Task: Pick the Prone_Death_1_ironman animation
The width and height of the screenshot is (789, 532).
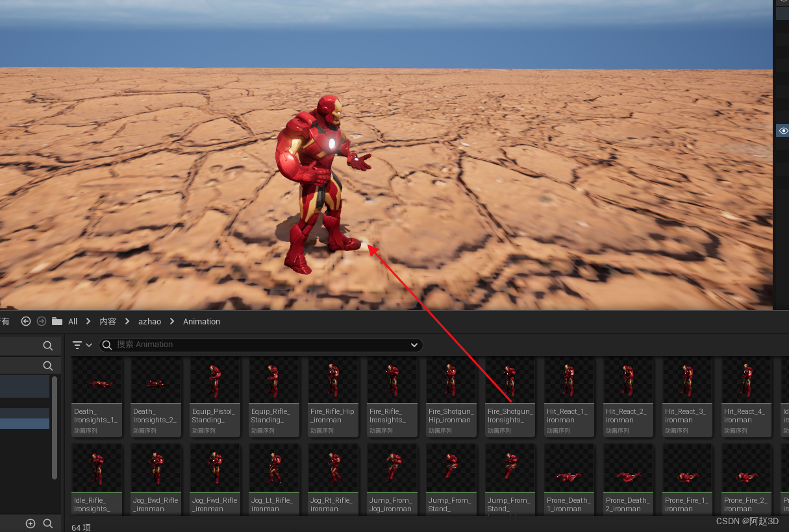Action: click(570, 479)
